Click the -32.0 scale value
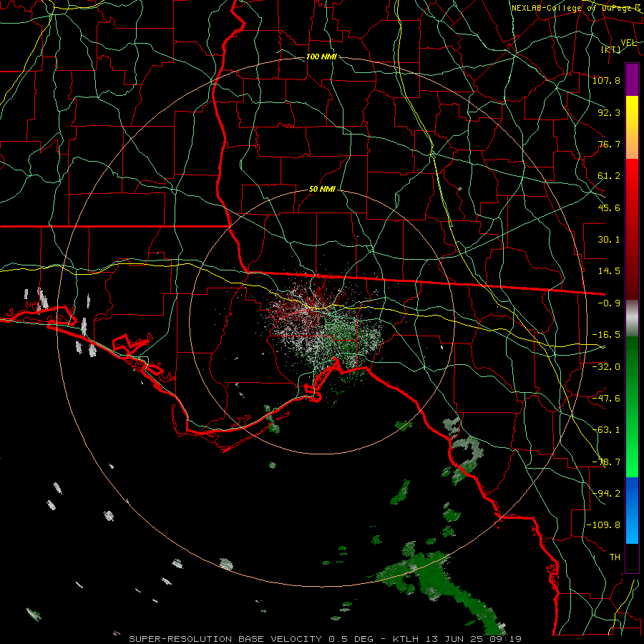Image resolution: width=644 pixels, height=644 pixels. (x=606, y=366)
